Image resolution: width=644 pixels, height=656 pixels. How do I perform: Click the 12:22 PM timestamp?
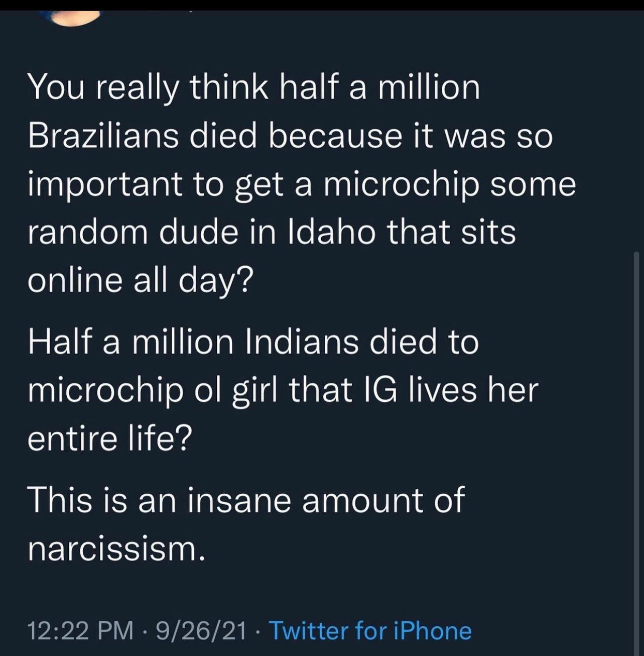[80, 630]
